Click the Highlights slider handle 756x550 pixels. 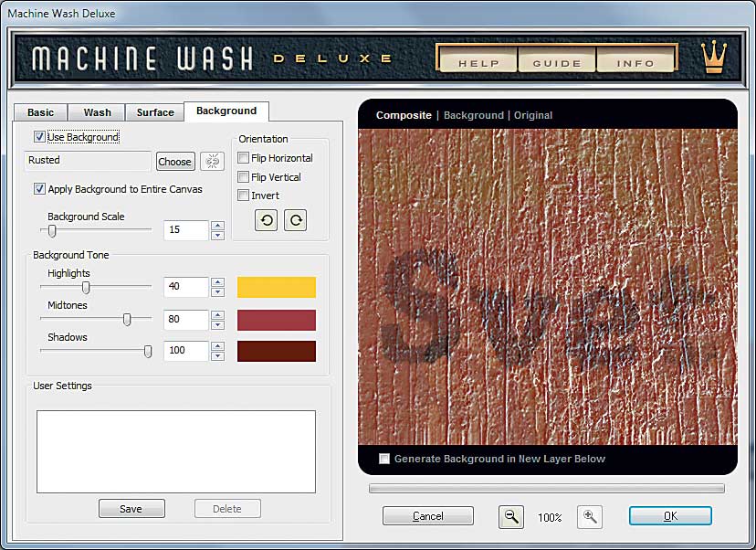coord(86,288)
